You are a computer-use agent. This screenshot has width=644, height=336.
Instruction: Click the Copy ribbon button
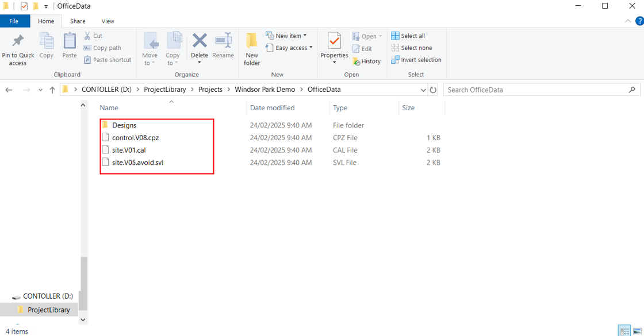pos(47,47)
